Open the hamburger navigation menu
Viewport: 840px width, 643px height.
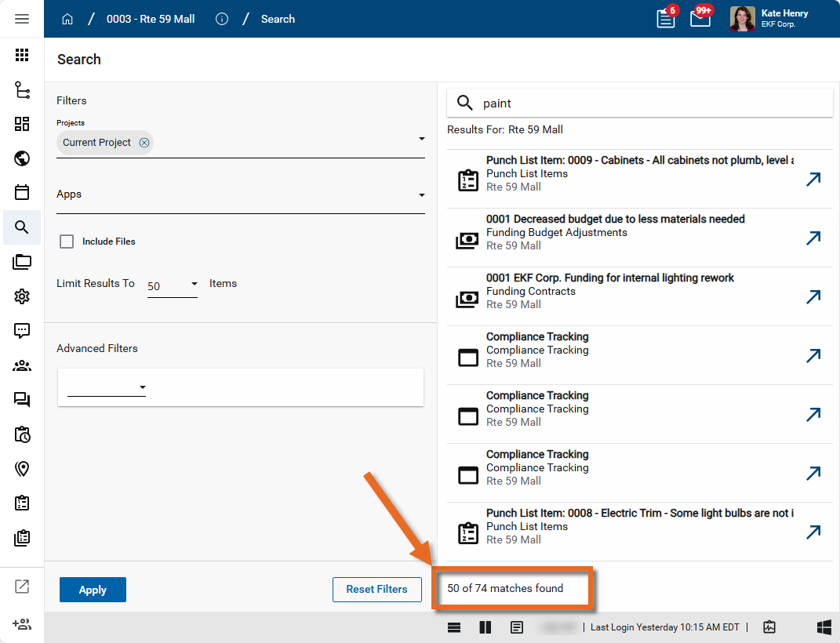[x=22, y=19]
